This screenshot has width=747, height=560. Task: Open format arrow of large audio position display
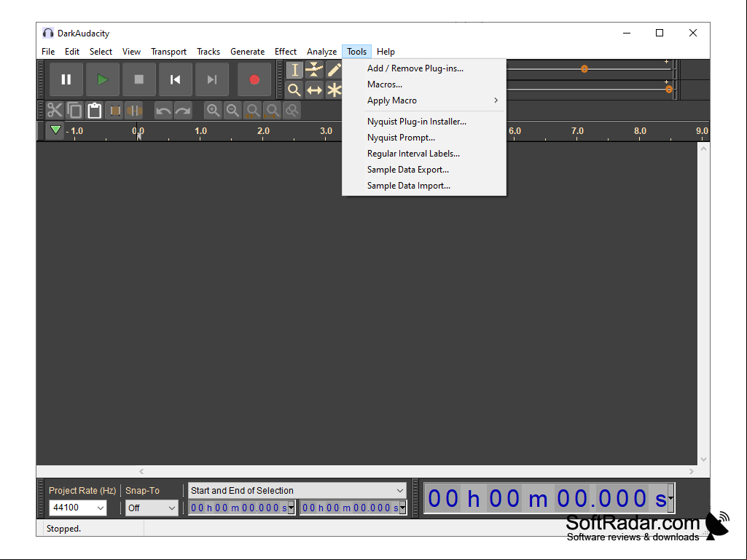point(670,498)
